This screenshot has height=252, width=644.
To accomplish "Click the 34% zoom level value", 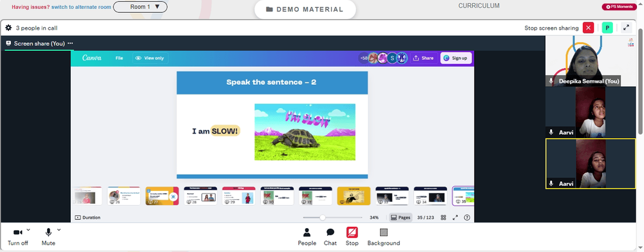I will coord(374,217).
